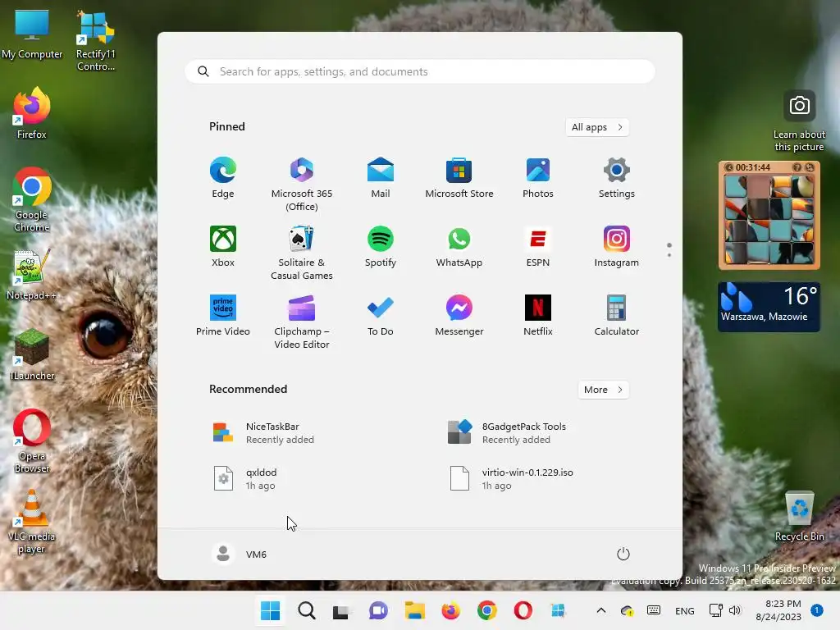Open the weather gadget for Warszawa
840x630 pixels.
[x=769, y=307]
